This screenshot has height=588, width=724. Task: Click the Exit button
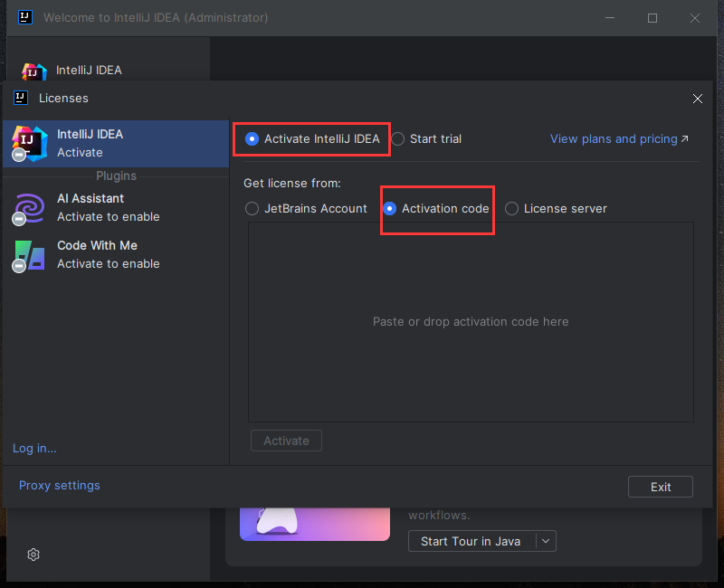coord(660,486)
